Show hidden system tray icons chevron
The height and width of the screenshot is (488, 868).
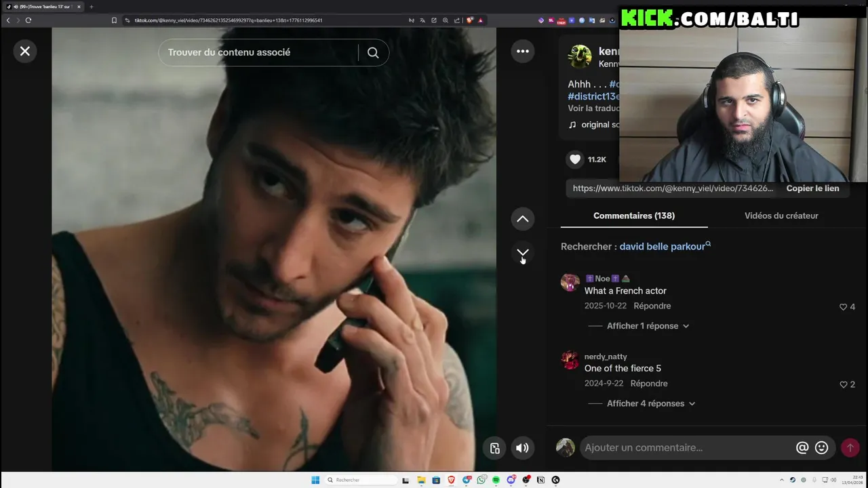(782, 480)
